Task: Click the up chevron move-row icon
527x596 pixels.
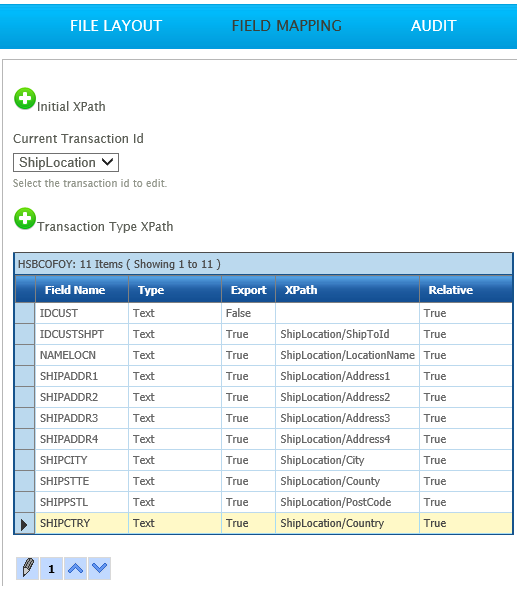Action: (75, 568)
